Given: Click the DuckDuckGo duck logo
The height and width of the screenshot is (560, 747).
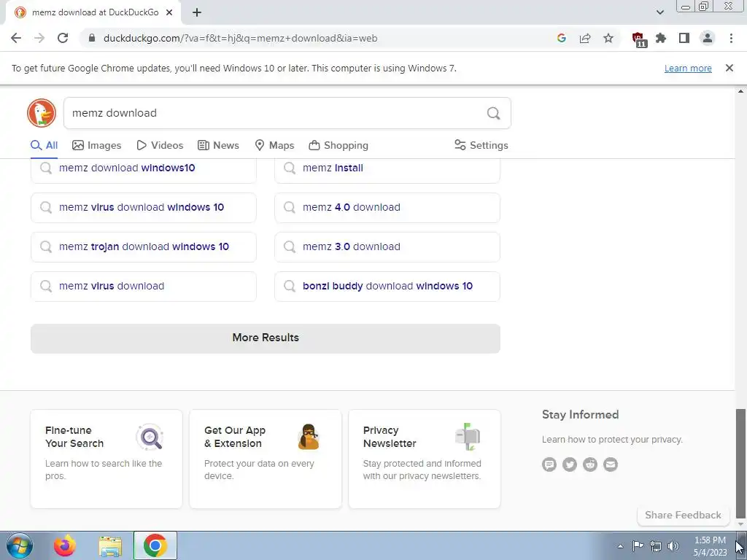Looking at the screenshot, I should [x=42, y=113].
